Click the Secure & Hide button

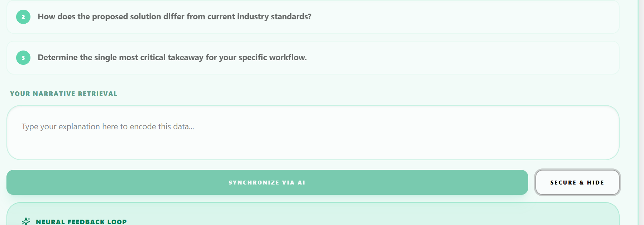[x=577, y=182]
